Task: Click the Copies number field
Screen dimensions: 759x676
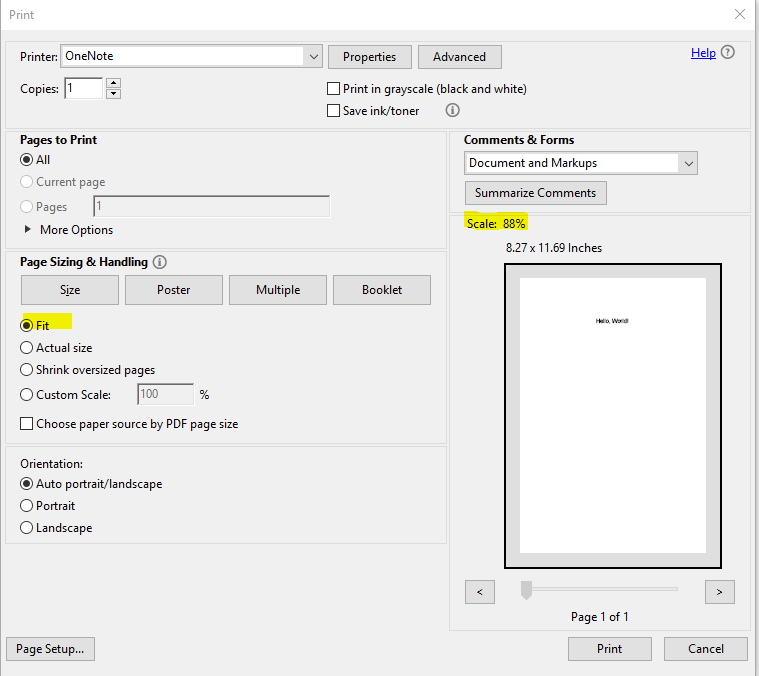Action: [83, 88]
